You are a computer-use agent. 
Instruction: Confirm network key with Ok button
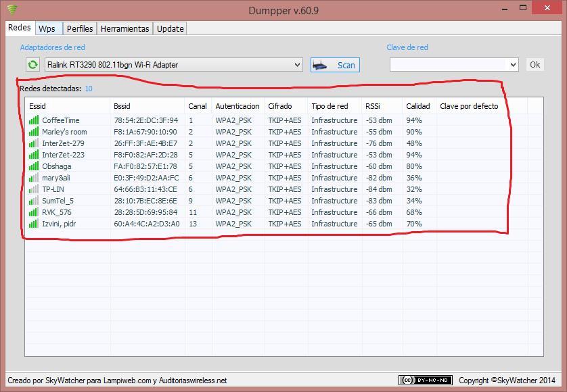pos(535,65)
